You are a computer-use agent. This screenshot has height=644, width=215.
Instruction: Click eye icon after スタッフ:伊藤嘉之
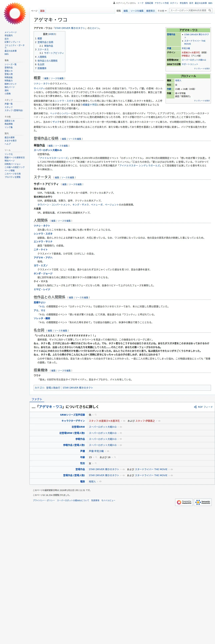(x=159, y=421)
